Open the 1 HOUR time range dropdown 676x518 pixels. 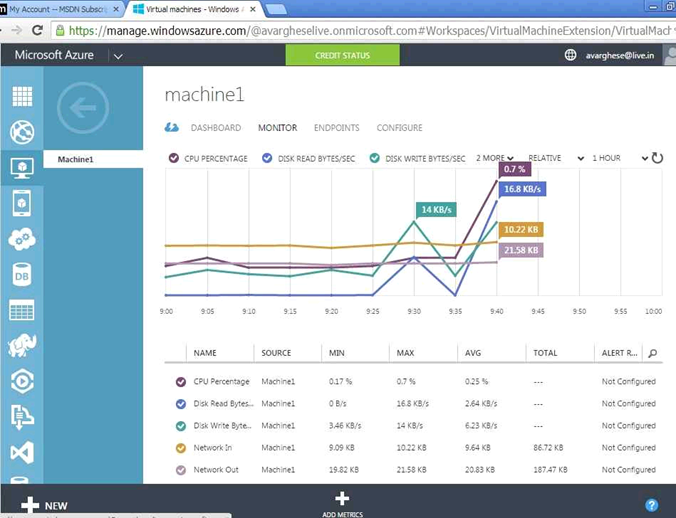pos(620,158)
